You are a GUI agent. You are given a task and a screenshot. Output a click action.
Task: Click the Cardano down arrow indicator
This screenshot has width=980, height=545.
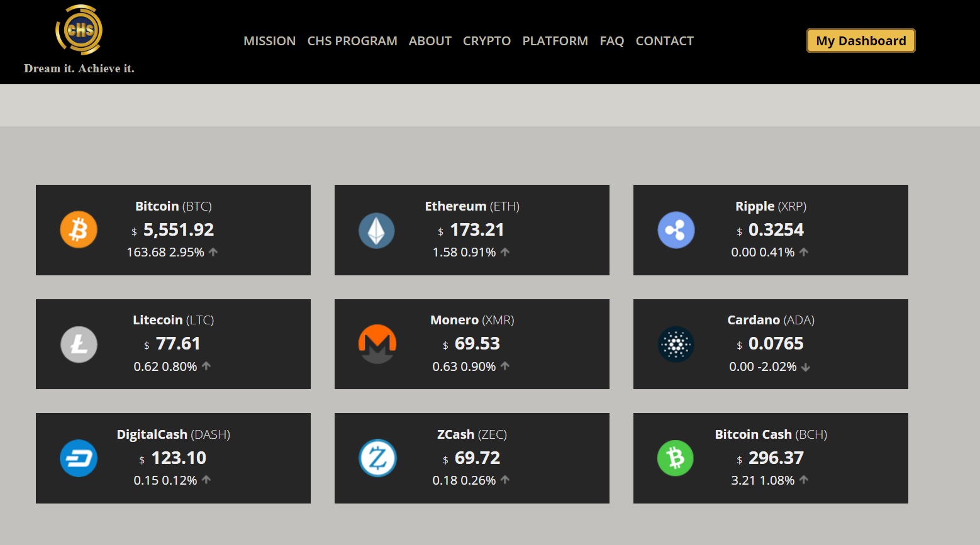click(x=806, y=367)
